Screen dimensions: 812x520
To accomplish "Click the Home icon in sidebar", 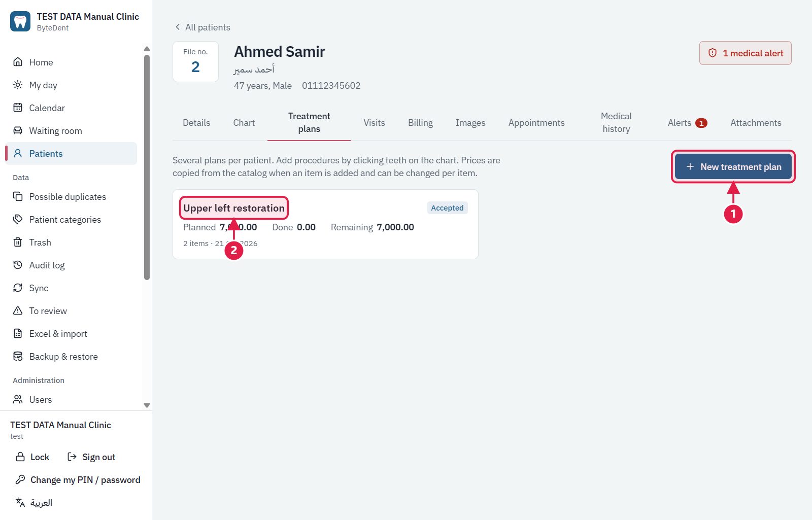I will coord(18,62).
